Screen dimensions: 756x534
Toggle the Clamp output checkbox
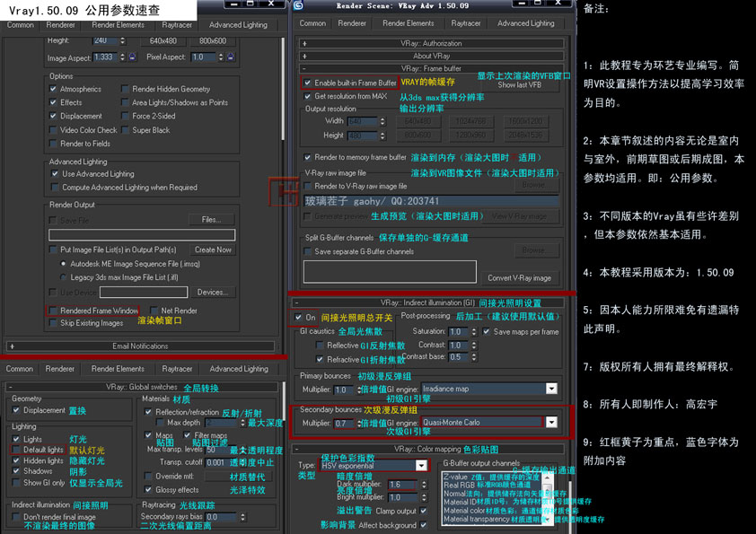pos(423,511)
